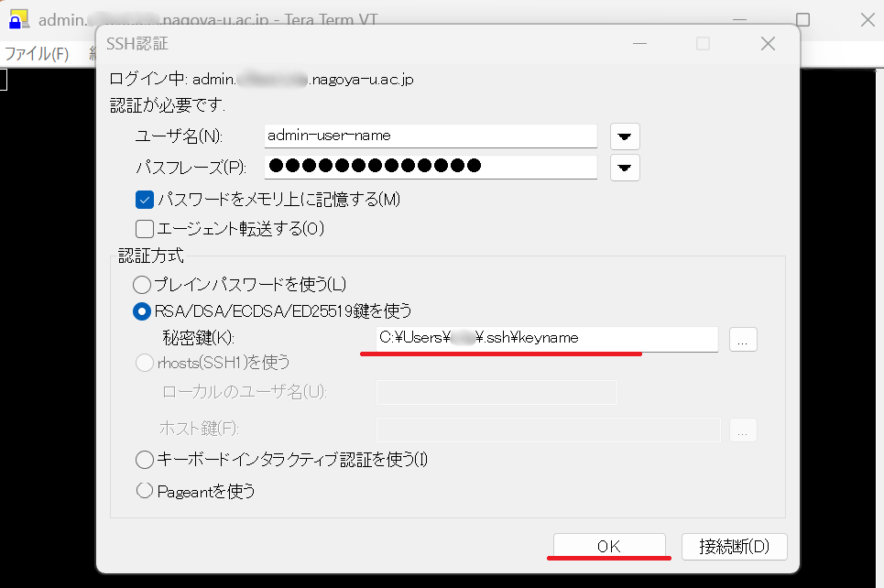Click the SSH認証 dialog title
Viewport: 884px width, 588px height.
click(137, 44)
